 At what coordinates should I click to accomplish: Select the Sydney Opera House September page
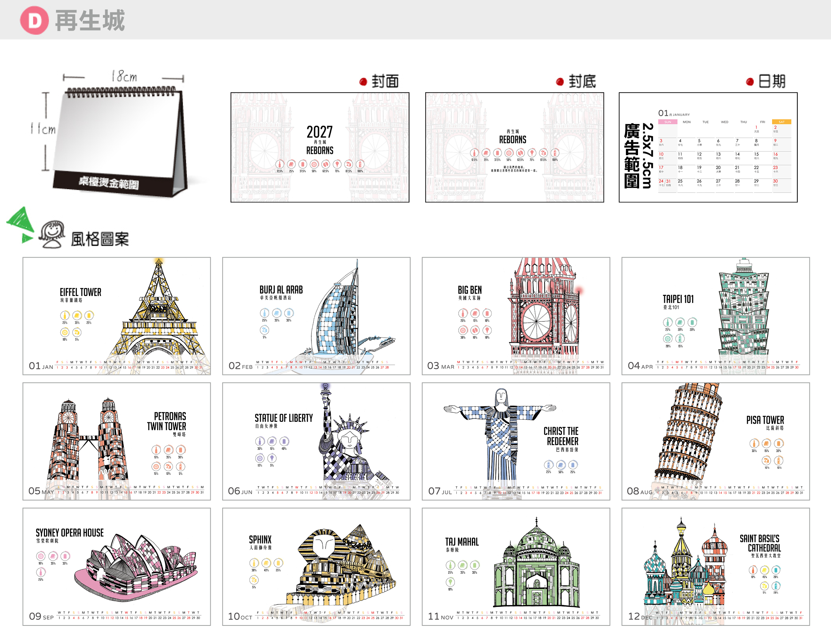tap(117, 567)
